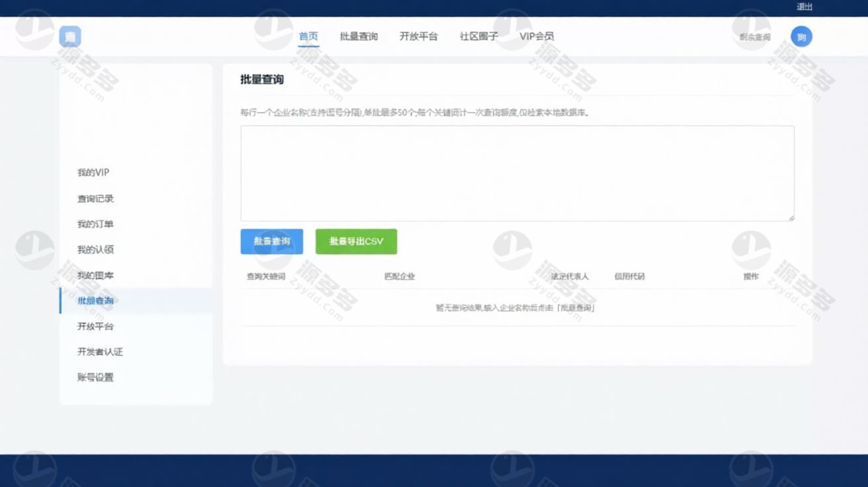Open 账号设置 in the sidebar

pyautogui.click(x=95, y=377)
